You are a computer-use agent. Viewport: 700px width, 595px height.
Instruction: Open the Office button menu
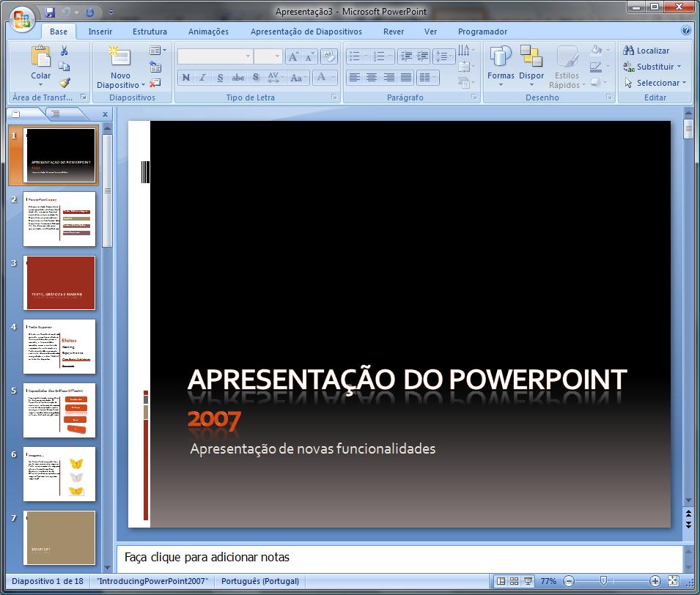pyautogui.click(x=22, y=19)
